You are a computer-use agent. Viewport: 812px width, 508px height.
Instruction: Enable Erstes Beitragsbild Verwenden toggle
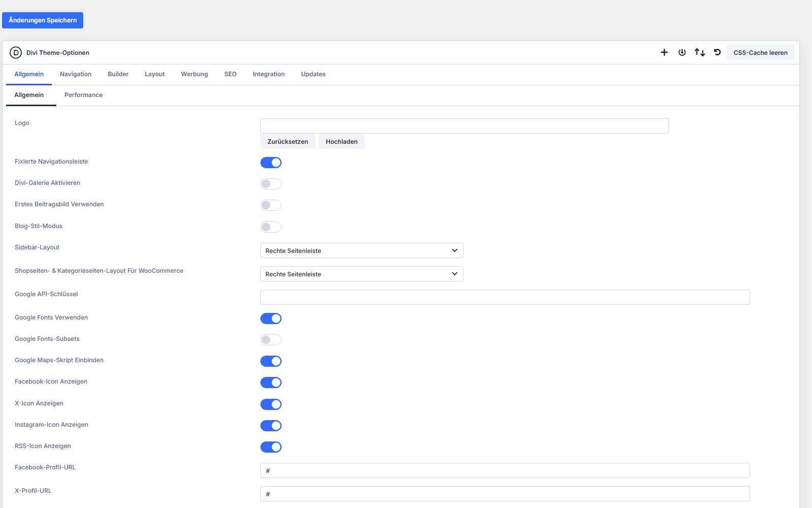click(x=271, y=205)
